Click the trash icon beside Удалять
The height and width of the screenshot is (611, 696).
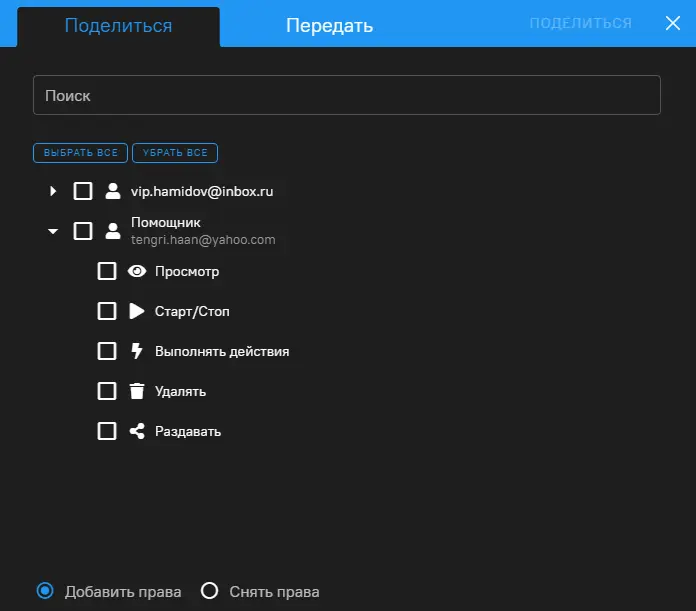click(137, 391)
